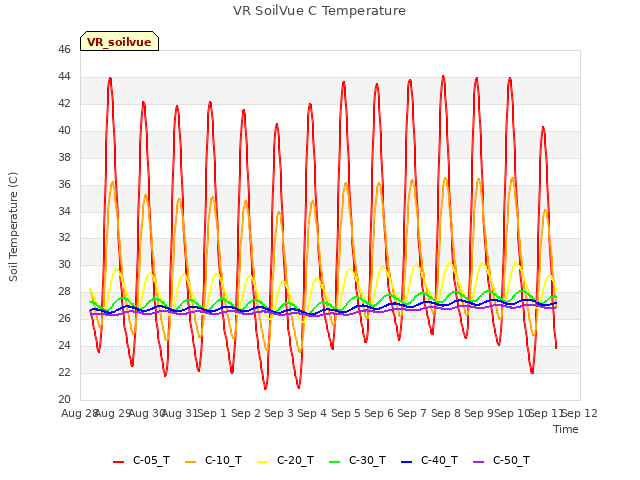The width and height of the screenshot is (640, 480).
Task: Click the Sep 5 x-axis tick label
Action: [x=346, y=413]
